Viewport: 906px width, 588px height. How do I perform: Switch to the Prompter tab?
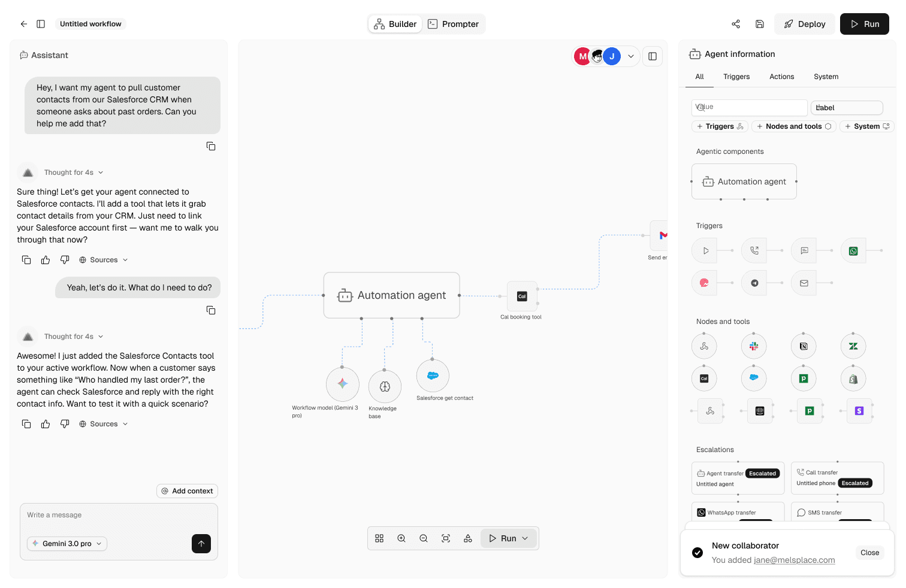[x=454, y=24]
